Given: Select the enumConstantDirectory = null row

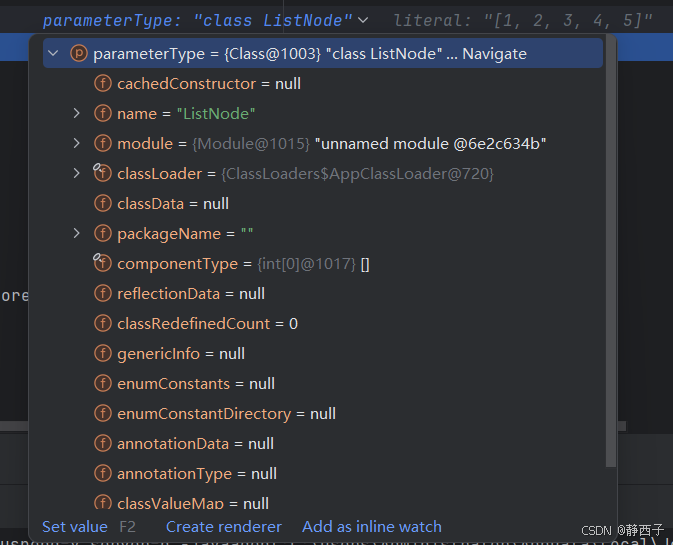Looking at the screenshot, I should 323,414.
